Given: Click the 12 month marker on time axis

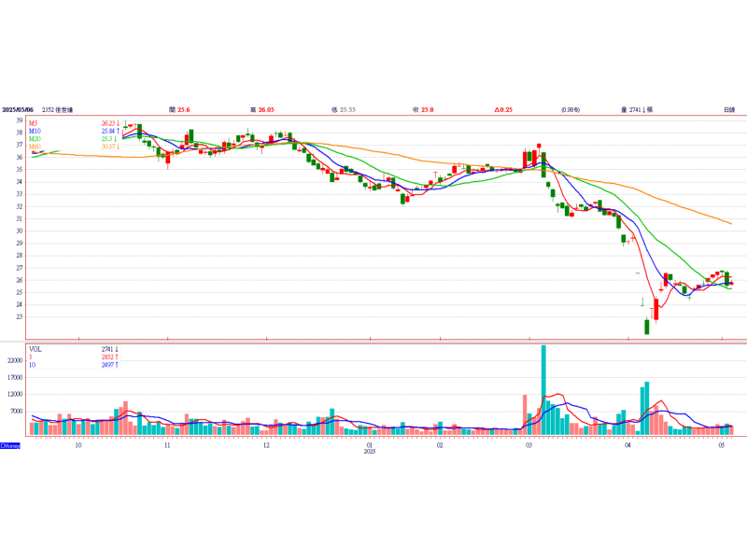Looking at the screenshot, I should [x=266, y=445].
